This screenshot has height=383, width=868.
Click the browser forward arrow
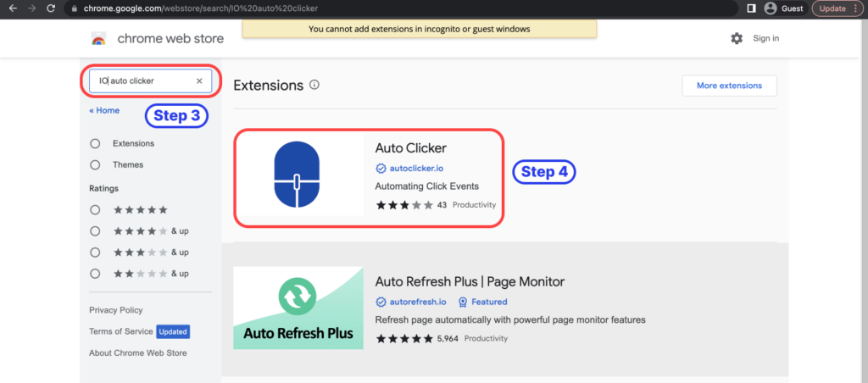pyautogui.click(x=31, y=8)
